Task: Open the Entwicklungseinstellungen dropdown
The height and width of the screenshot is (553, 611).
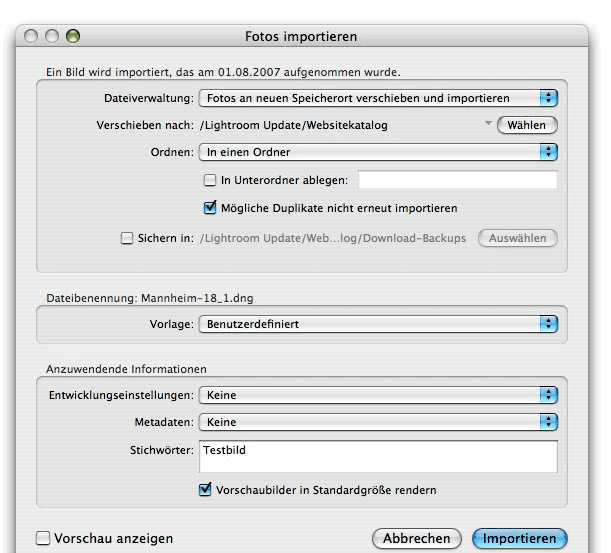Action: click(x=378, y=395)
